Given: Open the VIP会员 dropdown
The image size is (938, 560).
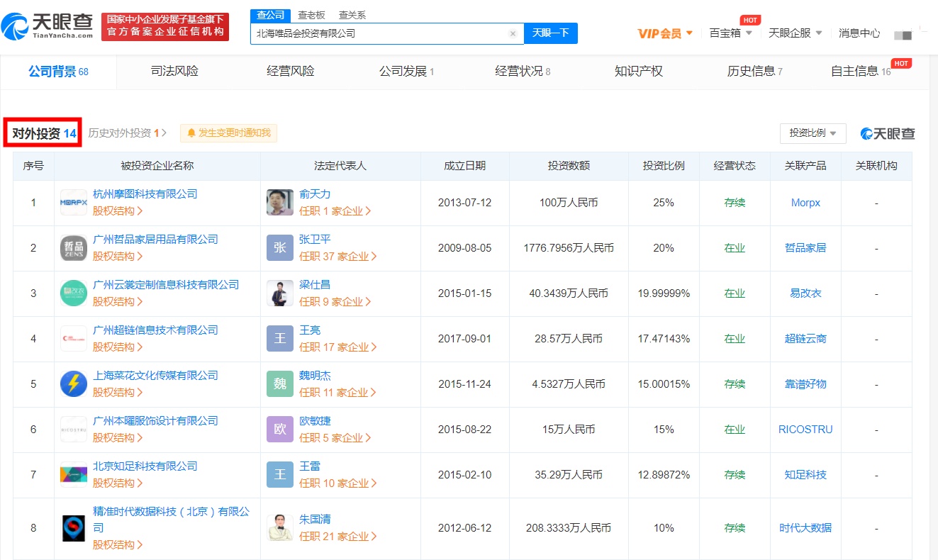Looking at the screenshot, I should (665, 33).
